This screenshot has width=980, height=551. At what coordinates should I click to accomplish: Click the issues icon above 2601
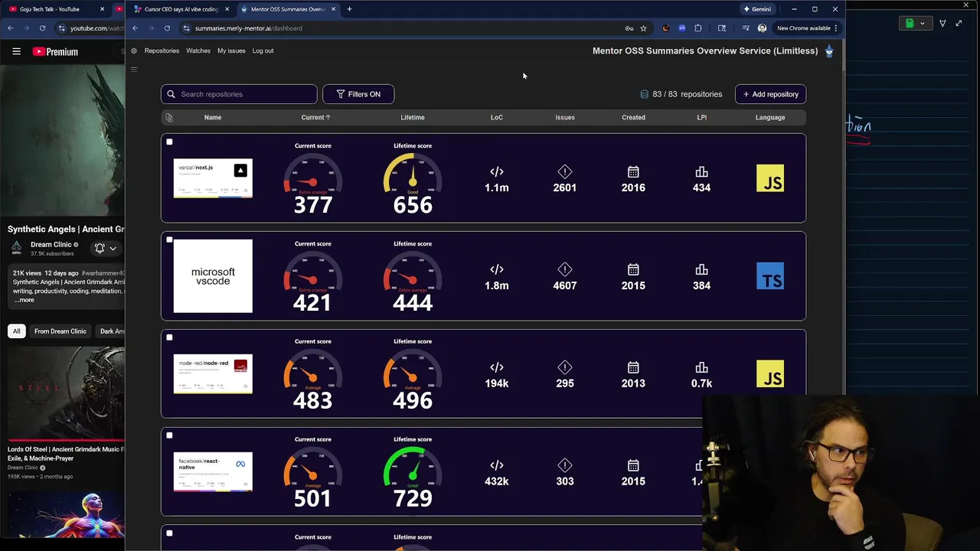tap(565, 171)
